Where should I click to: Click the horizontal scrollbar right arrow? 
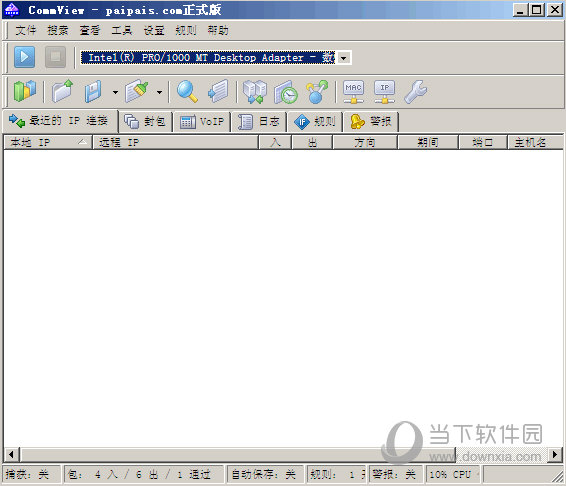coord(555,455)
